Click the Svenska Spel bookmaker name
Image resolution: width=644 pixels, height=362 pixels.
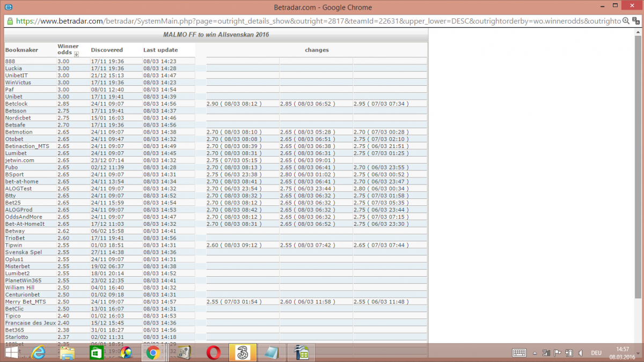pos(24,252)
